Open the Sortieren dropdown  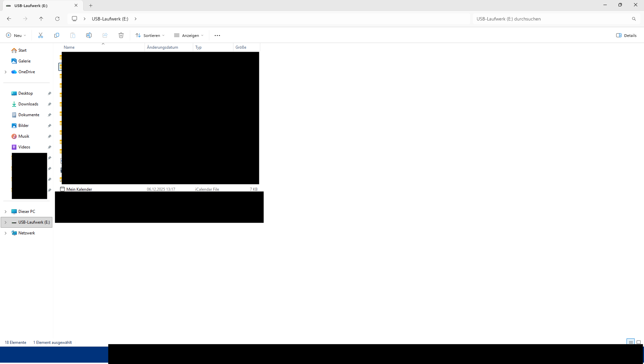(150, 35)
